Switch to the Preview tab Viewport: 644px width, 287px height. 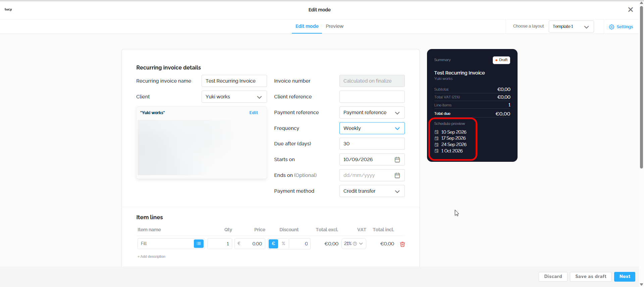[334, 26]
